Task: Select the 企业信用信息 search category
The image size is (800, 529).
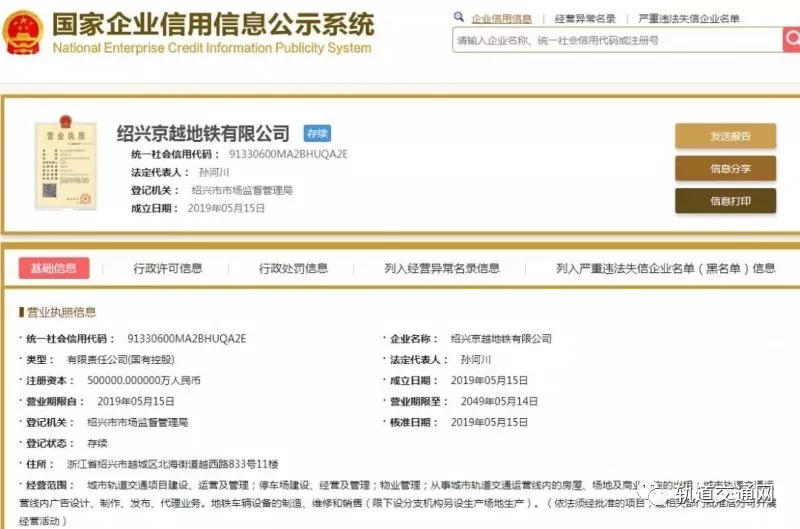Action: point(501,18)
